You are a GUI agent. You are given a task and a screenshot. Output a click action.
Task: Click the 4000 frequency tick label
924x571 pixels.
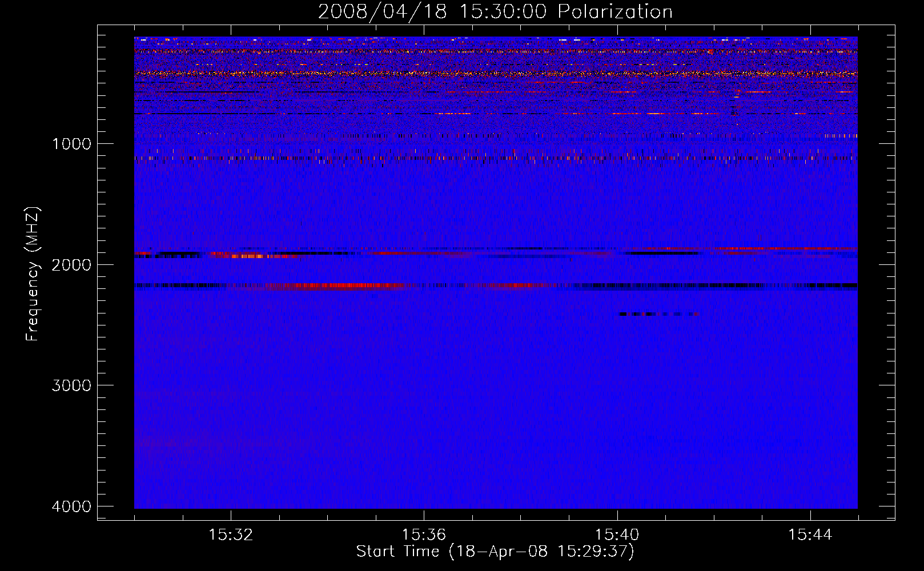71,506
